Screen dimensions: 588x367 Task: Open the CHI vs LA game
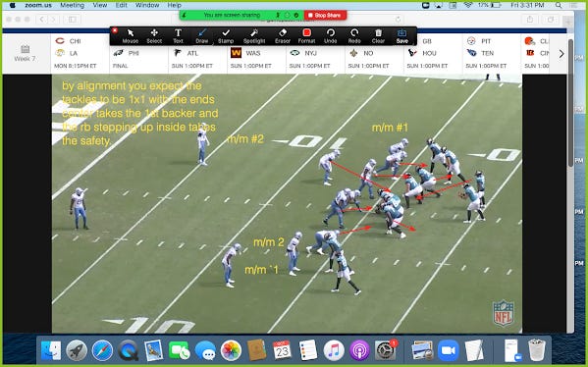(79, 53)
